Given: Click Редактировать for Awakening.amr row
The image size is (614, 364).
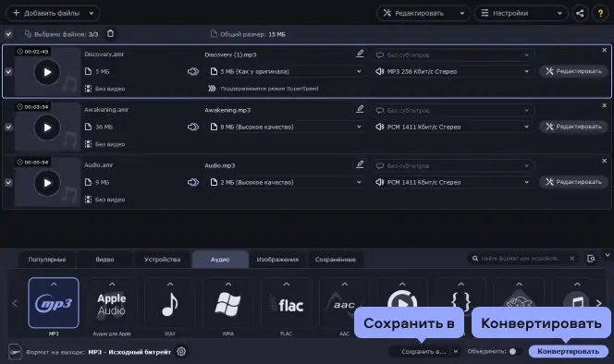Looking at the screenshot, I should pos(573,127).
